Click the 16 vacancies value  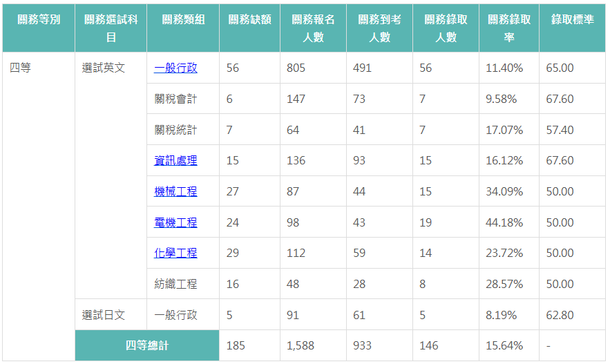click(x=233, y=284)
